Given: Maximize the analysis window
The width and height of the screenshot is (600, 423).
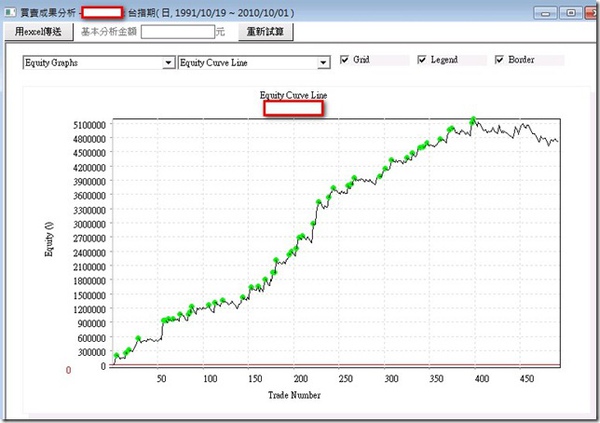Looking at the screenshot, I should pos(571,13).
